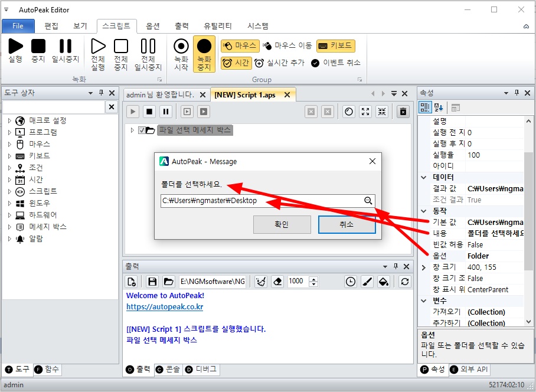Toggle 시간 recording option
Viewport: 536px width, 392px height.
pyautogui.click(x=236, y=63)
